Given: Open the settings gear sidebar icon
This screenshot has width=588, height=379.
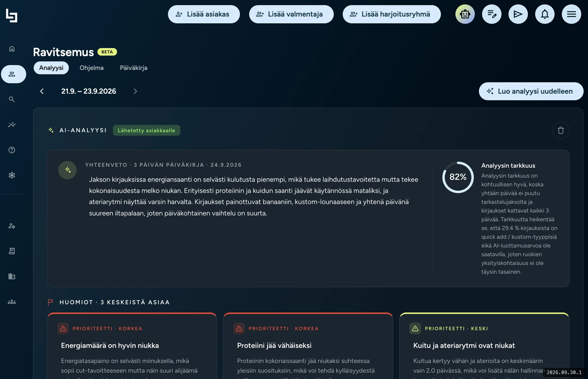Looking at the screenshot, I should tap(12, 175).
